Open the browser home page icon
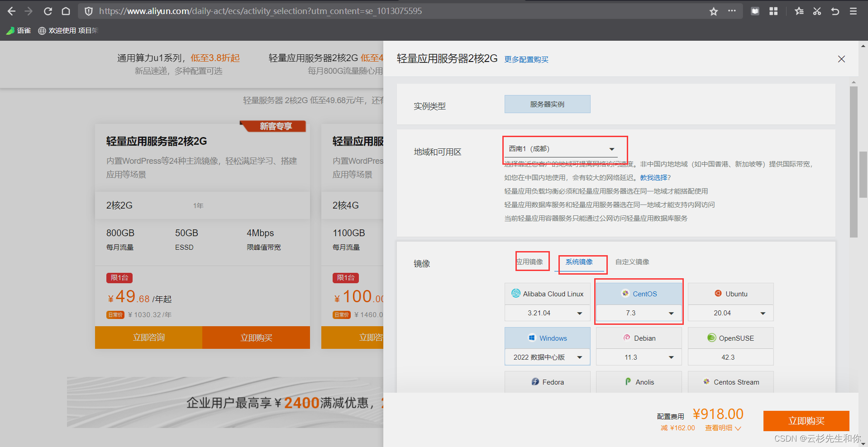The height and width of the screenshot is (447, 868). coord(66,11)
